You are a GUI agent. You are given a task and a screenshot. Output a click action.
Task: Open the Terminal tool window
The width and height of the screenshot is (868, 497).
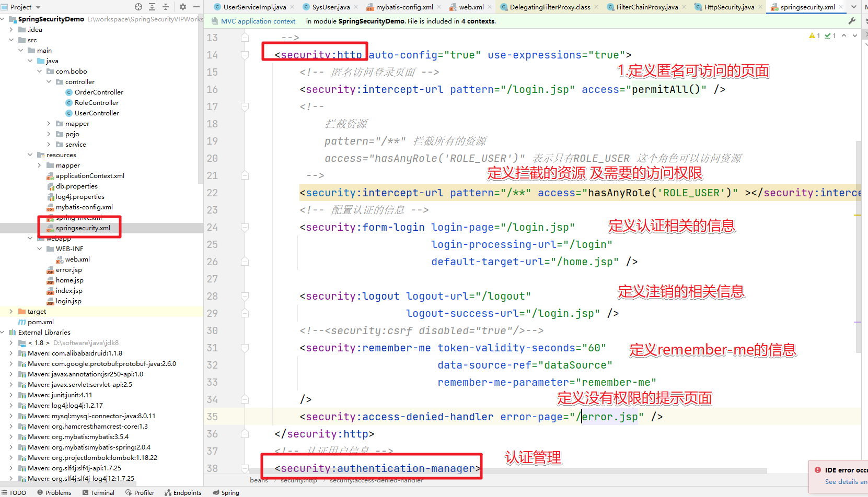click(x=98, y=492)
